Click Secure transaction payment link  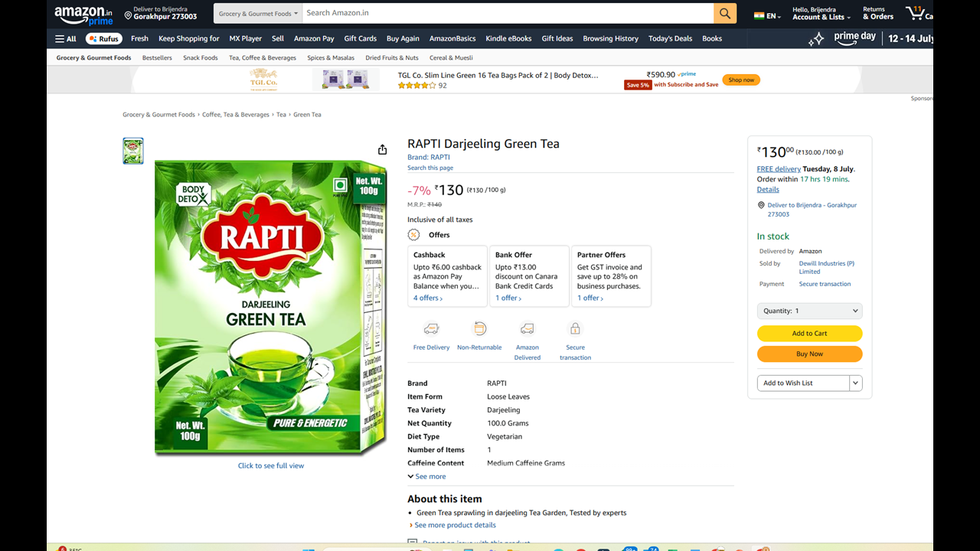825,284
